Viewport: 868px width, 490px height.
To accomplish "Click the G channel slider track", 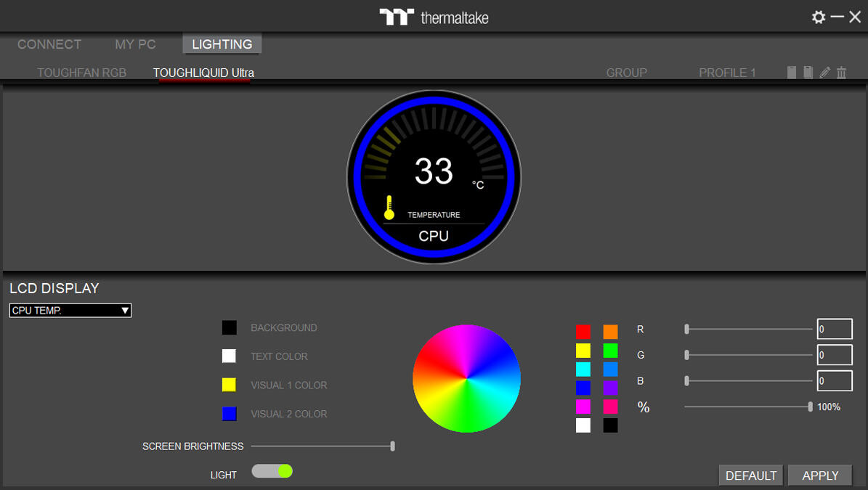I will [x=748, y=355].
